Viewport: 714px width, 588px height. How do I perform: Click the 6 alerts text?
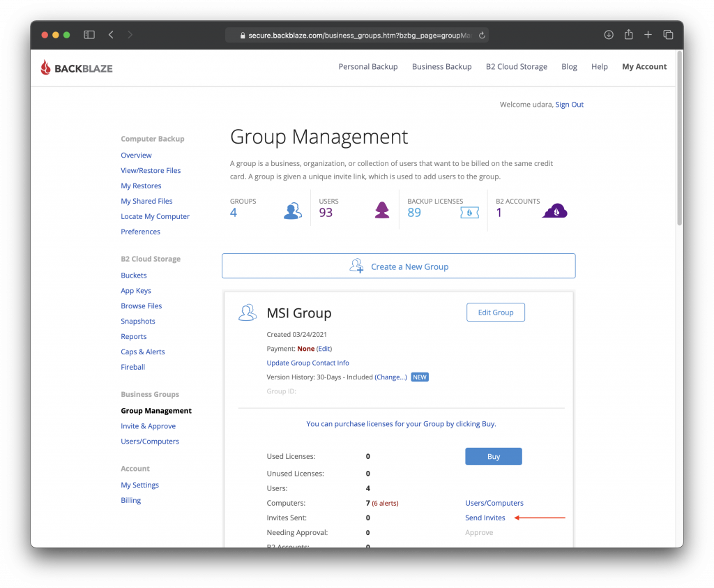pyautogui.click(x=385, y=504)
